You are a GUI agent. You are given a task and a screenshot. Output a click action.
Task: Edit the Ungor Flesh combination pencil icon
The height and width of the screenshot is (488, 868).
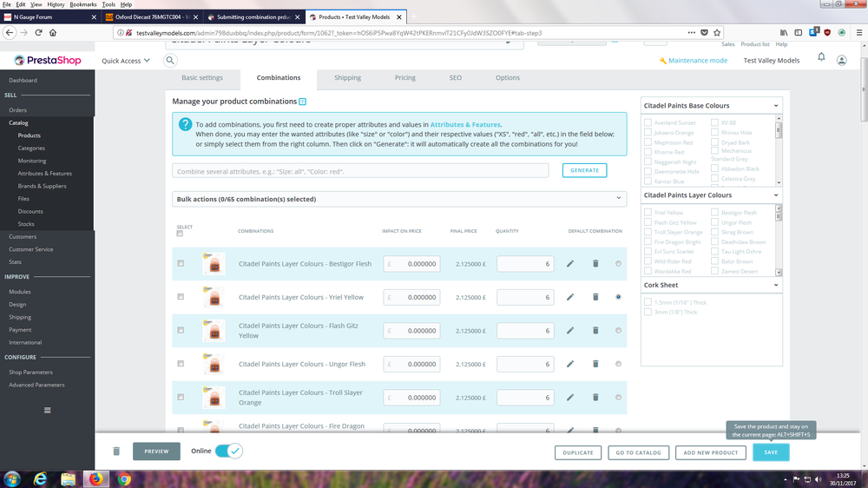570,364
